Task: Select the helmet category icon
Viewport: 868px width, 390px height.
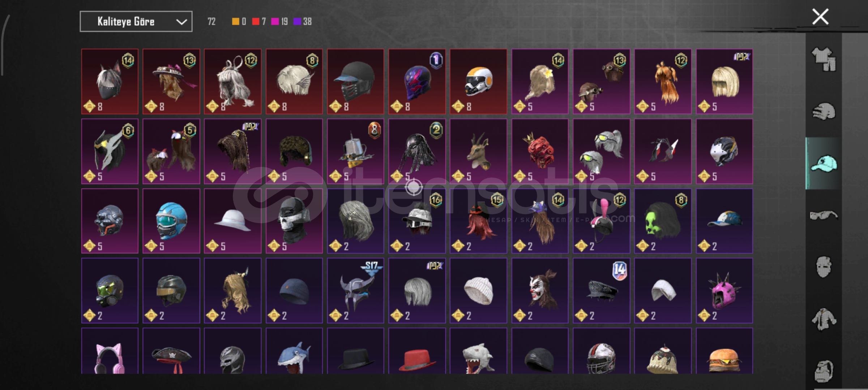Action: 824,111
